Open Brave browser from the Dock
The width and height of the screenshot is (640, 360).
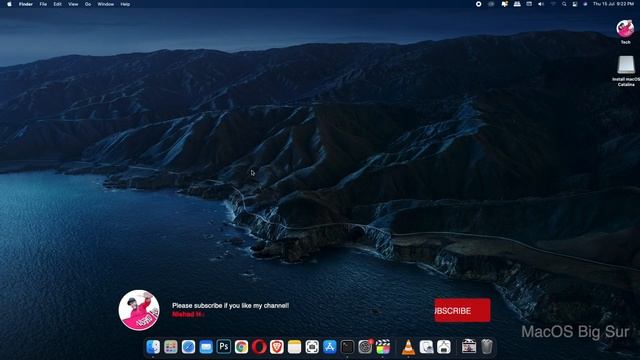[x=277, y=347]
